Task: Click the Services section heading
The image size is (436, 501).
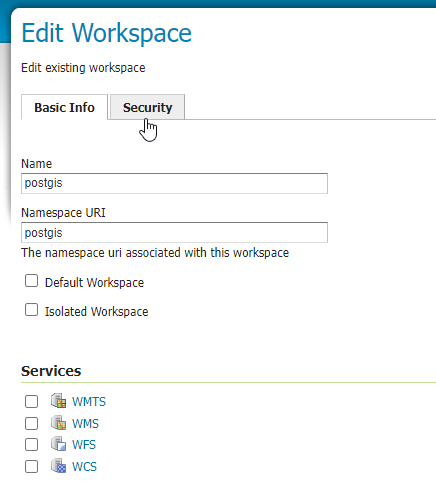Action: 51,371
